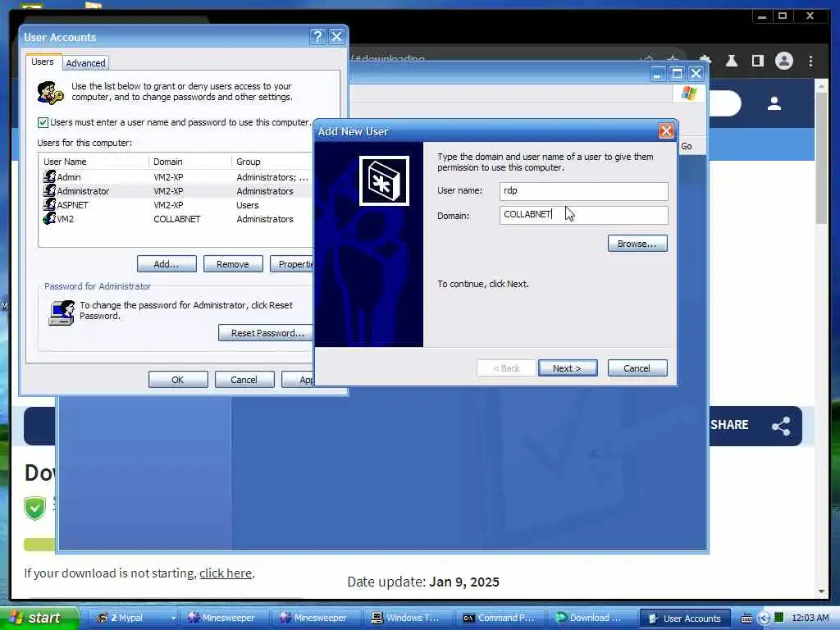The image size is (840, 630).
Task: Open Properties in User Accounts
Action: coord(292,264)
